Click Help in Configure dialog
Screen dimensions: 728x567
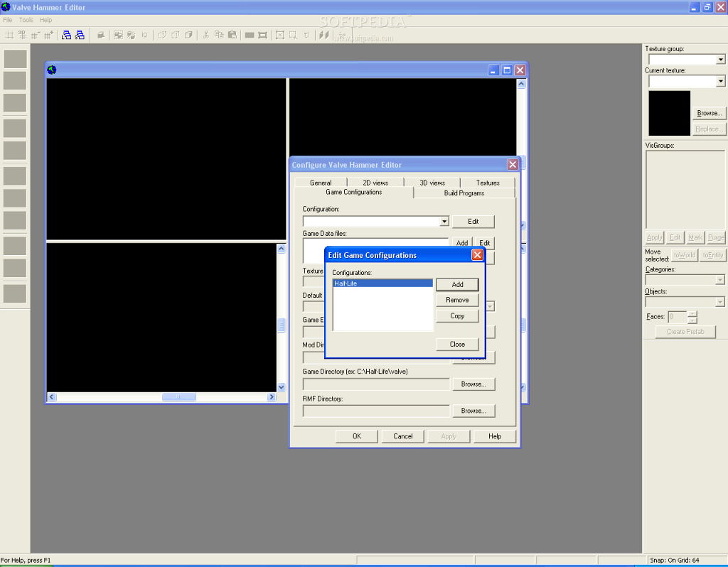(495, 436)
